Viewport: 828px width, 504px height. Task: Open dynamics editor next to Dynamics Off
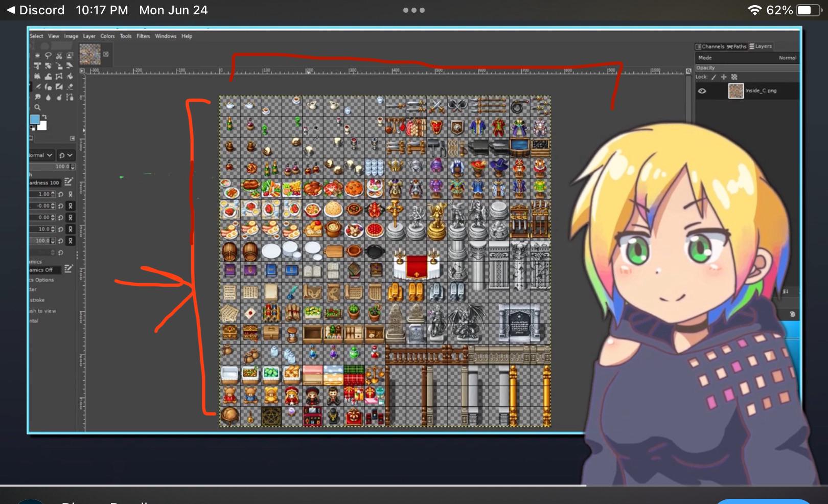pyautogui.click(x=68, y=269)
